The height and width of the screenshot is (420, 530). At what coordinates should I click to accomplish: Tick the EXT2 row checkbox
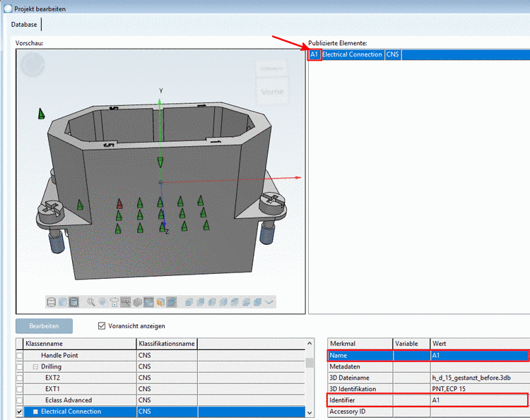pos(20,378)
